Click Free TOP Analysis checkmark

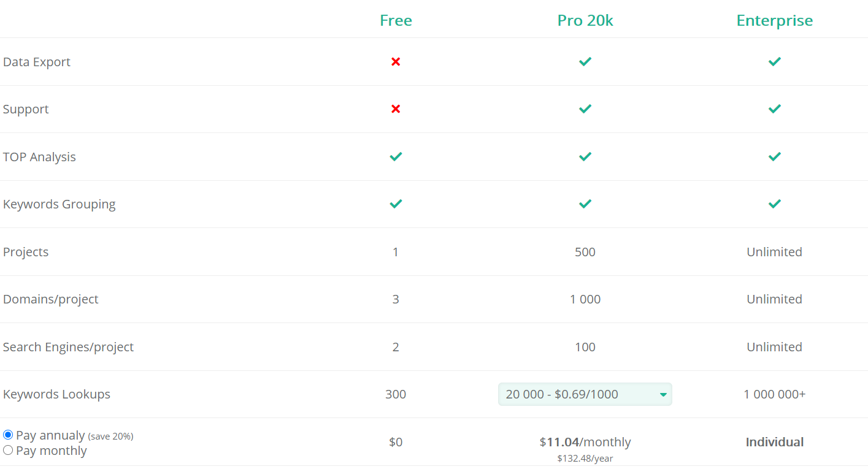[396, 156]
